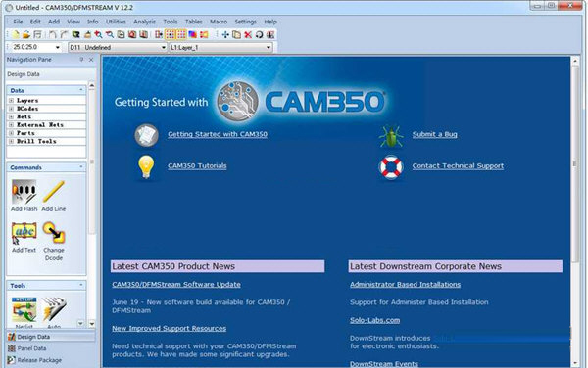Open the CAM350 Tutorials link
The image size is (588, 368).
(197, 165)
